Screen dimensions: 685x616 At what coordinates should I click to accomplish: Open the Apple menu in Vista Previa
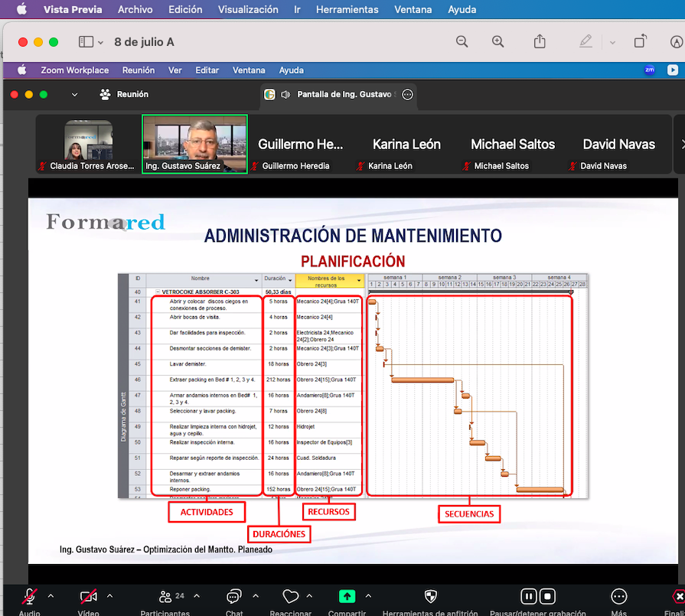coord(21,9)
